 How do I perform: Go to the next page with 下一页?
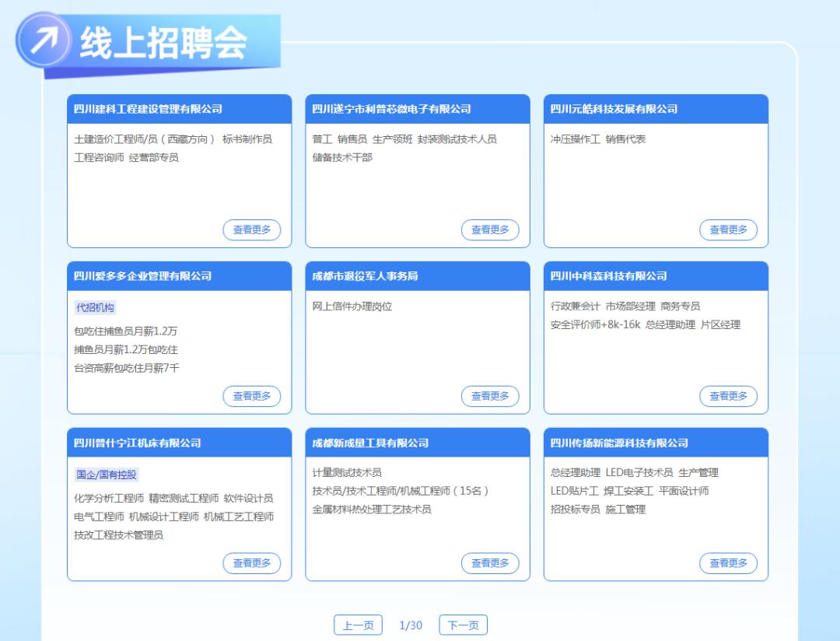coord(463,624)
